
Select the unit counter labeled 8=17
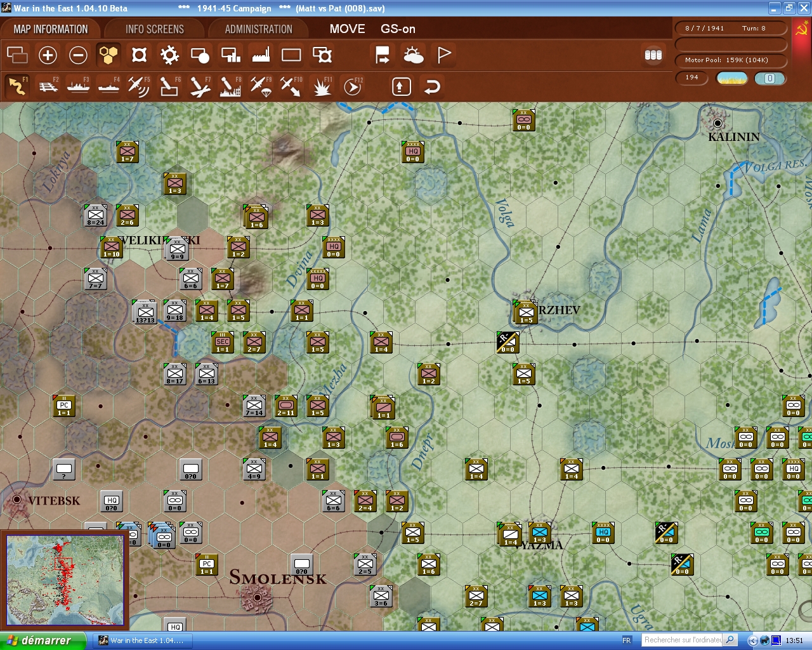175,374
